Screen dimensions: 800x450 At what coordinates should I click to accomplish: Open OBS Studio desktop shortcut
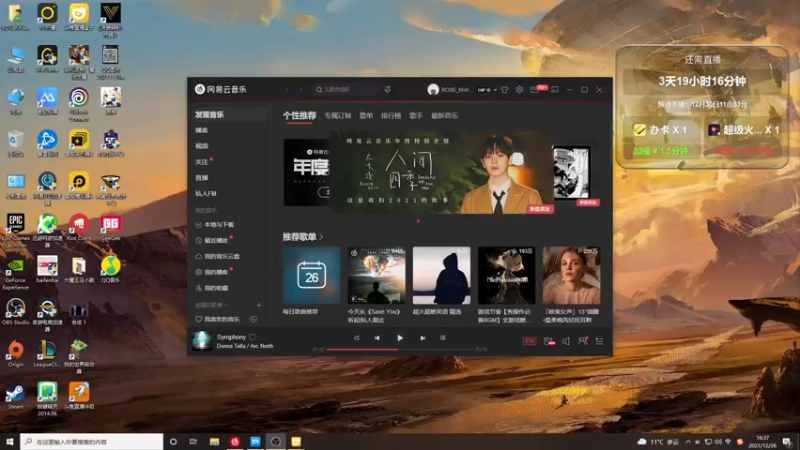click(15, 312)
